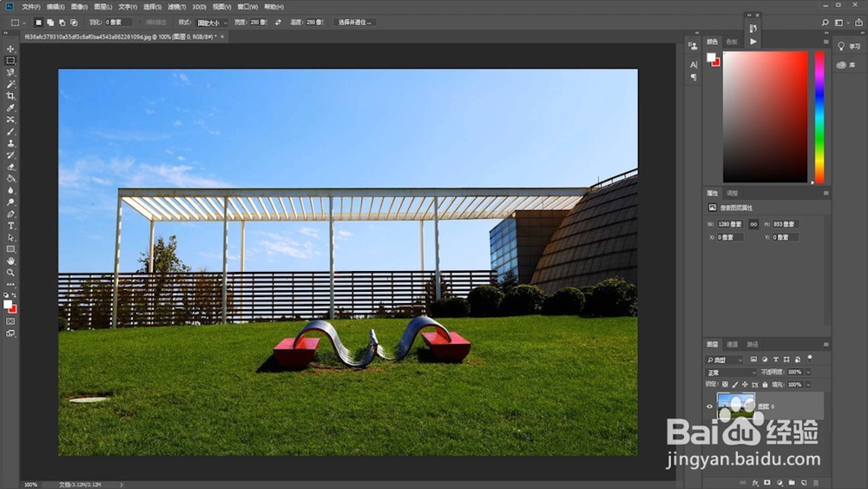Toggle adjustment layer filter
Image resolution: width=868 pixels, height=489 pixels.
pos(765,360)
